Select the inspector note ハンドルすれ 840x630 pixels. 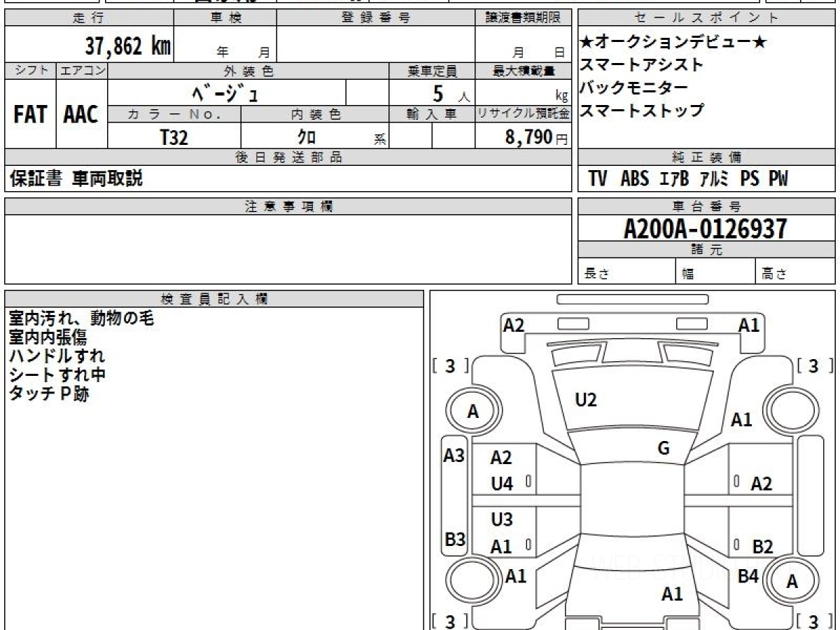click(57, 356)
